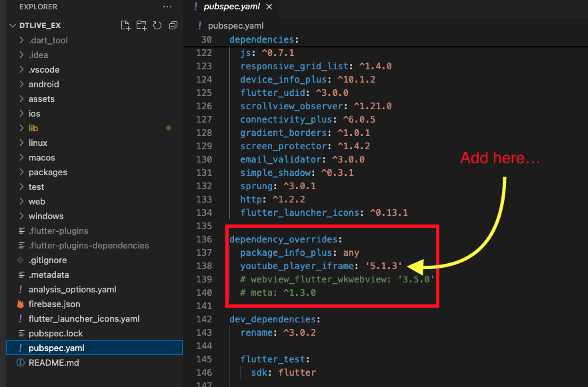Click the http ^1.2.2 dependency line
588x387 pixels.
[x=273, y=199]
